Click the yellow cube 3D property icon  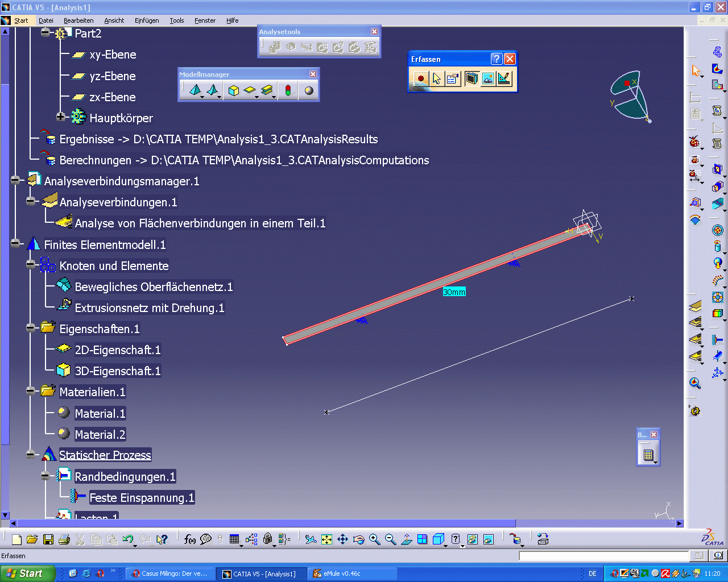tap(233, 90)
